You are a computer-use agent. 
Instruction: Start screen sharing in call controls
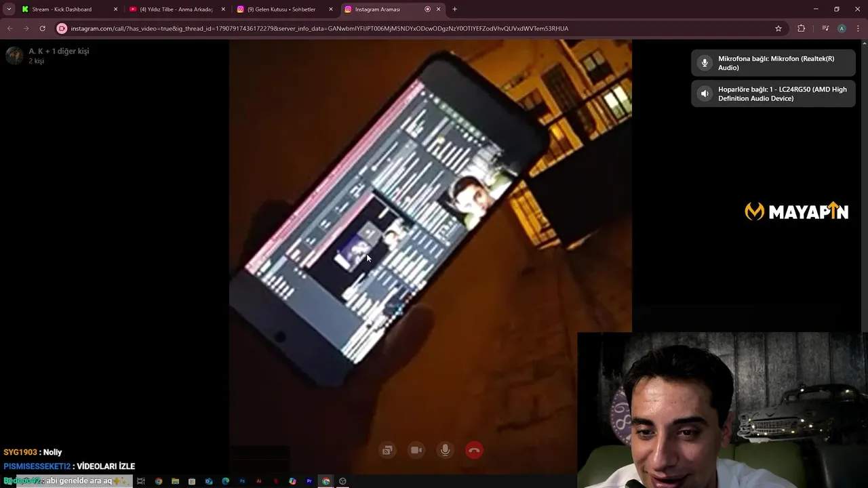(x=387, y=450)
